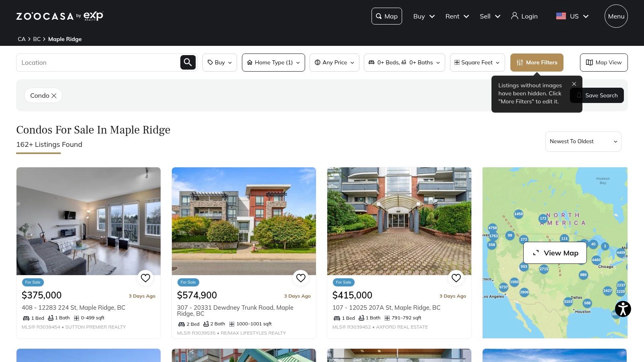Click map cluster marker 2427
644x362 pixels.
click(607, 291)
